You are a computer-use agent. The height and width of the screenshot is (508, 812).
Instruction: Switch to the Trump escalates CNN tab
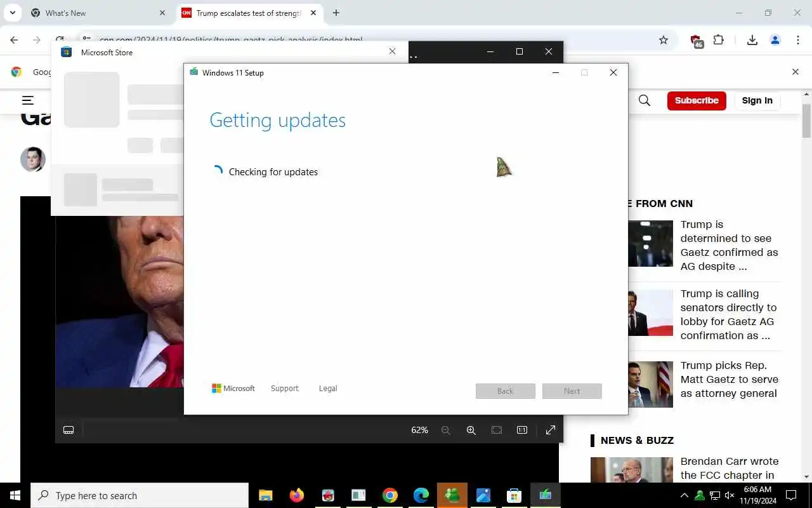248,13
